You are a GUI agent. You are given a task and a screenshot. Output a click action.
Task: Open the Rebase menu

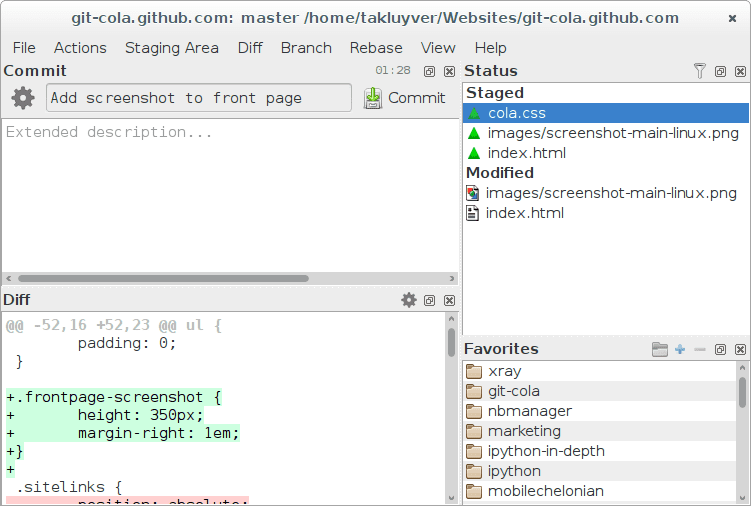click(x=376, y=48)
